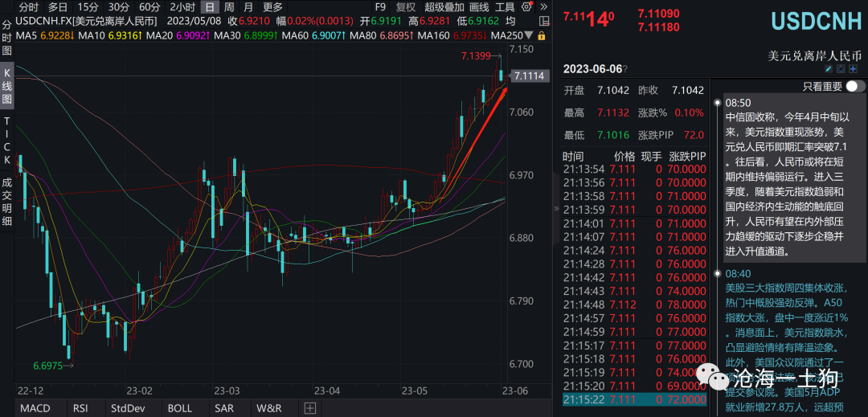Expand the toolbar overflow double-arrow

[x=543, y=7]
